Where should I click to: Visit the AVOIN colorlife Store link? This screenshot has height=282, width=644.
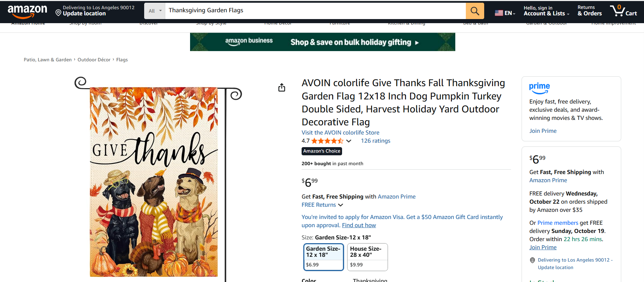click(340, 132)
